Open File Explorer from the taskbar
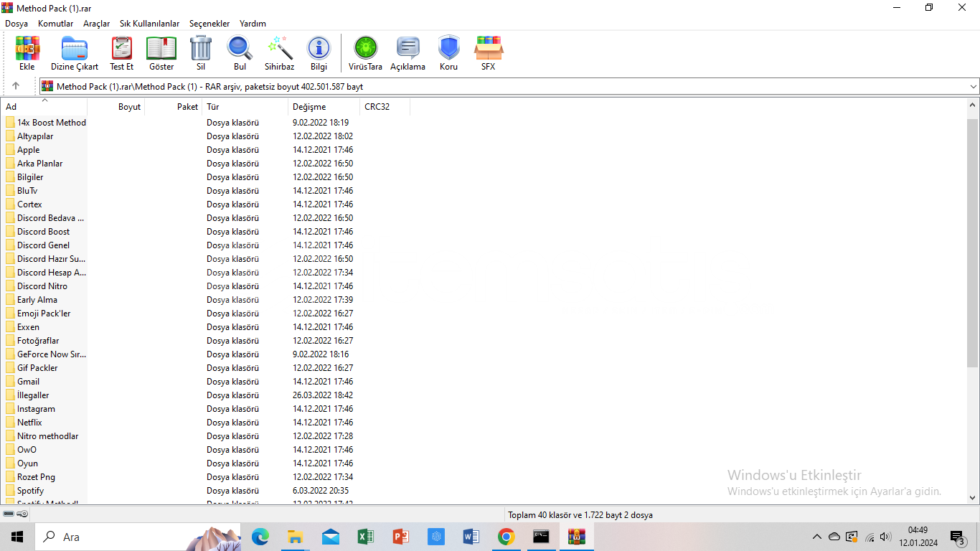 [295, 537]
